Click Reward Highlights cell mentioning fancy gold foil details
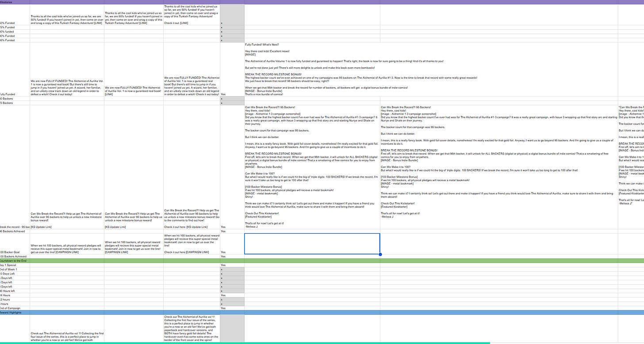The height and width of the screenshot is (344, 644). point(191,329)
